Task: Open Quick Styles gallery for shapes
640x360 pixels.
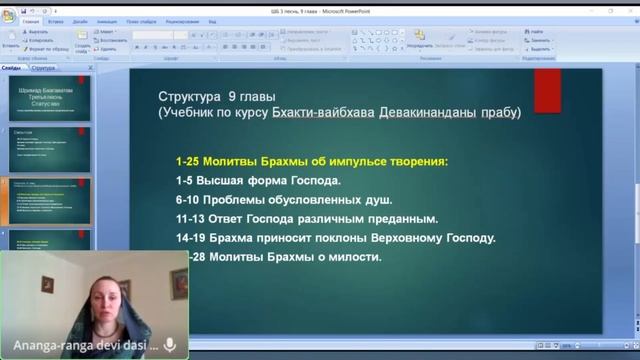Action: 450,41
